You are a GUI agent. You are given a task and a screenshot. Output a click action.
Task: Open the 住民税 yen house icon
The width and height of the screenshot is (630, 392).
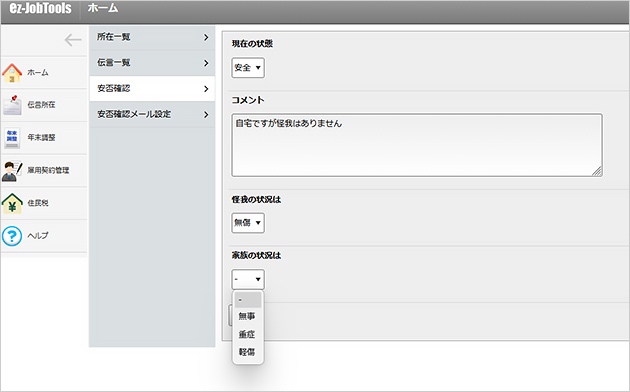click(x=12, y=203)
